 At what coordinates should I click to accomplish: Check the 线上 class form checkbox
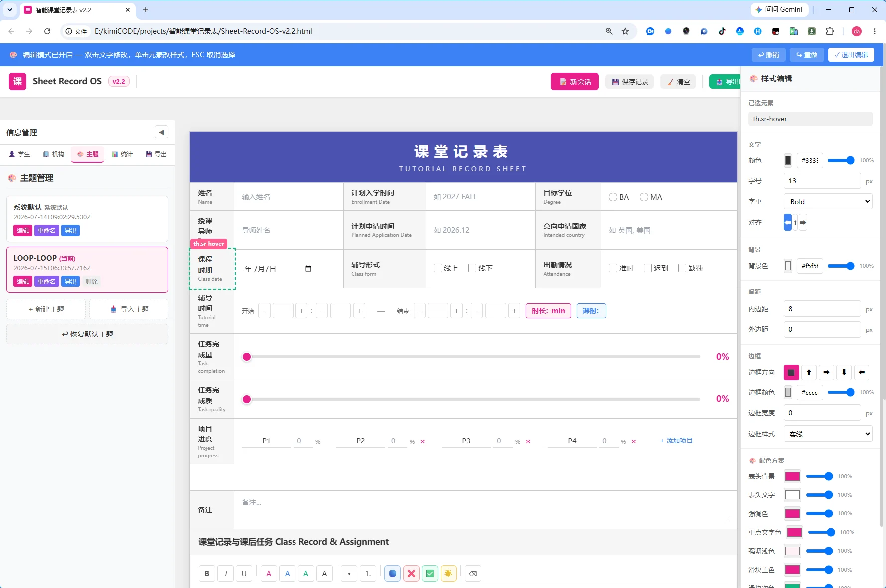pyautogui.click(x=438, y=268)
